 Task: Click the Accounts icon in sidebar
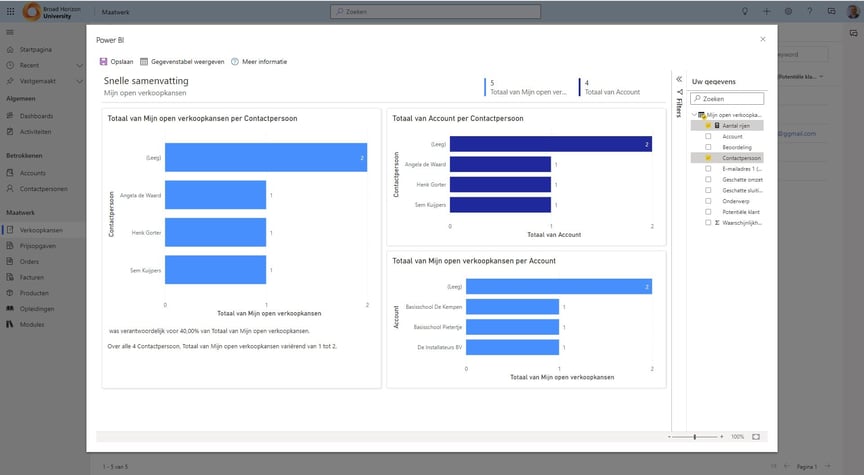tap(10, 172)
